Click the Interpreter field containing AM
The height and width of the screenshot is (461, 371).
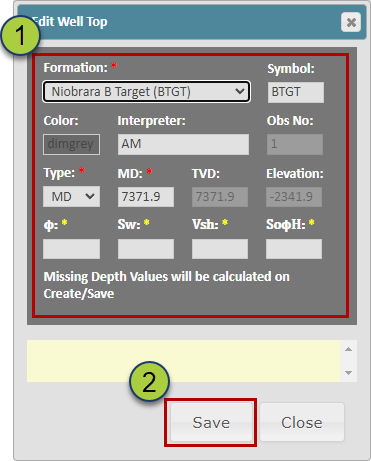point(183,144)
